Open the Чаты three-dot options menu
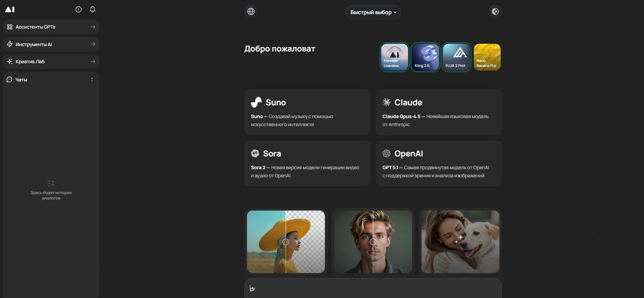Screen dimensions: 644x298 [92, 79]
